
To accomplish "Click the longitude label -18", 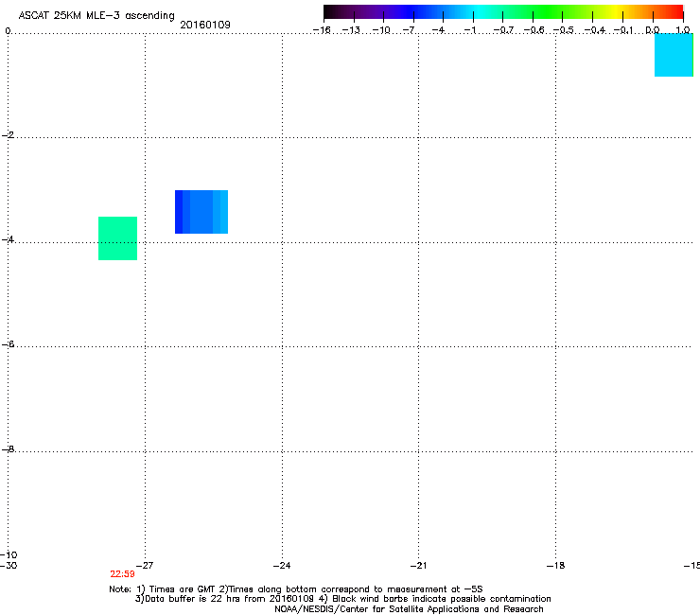I will [555, 566].
